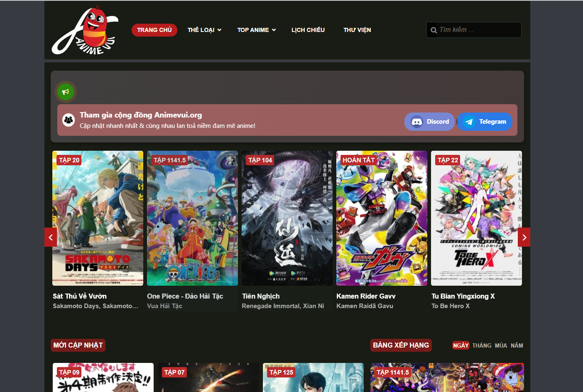Open the Telegram channel button
583x392 pixels.
pos(485,122)
